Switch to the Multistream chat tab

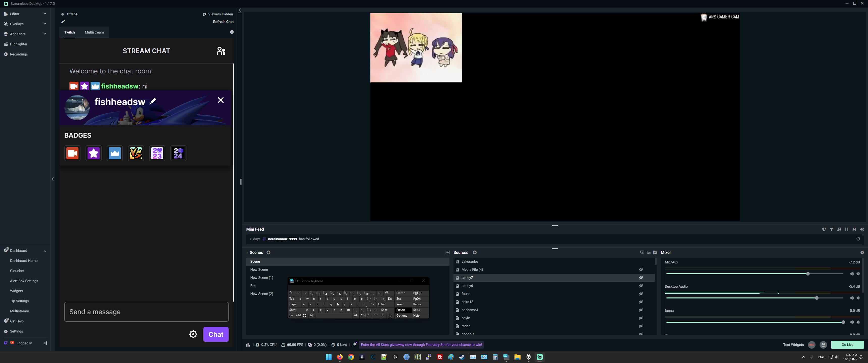pyautogui.click(x=94, y=32)
